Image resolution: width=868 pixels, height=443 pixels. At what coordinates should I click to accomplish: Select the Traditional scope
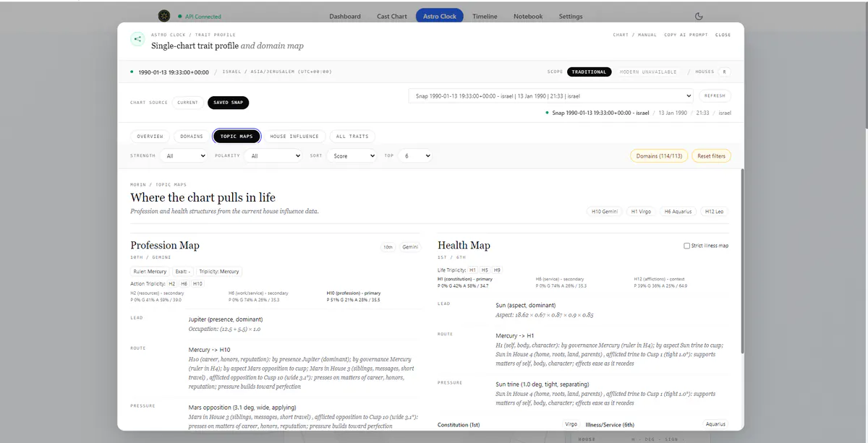(590, 72)
